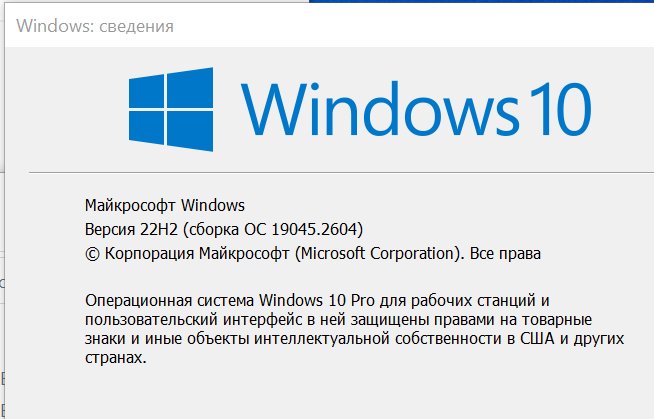The image size is (654, 419).
Task: Click the © copyright symbol
Action: coord(94,254)
